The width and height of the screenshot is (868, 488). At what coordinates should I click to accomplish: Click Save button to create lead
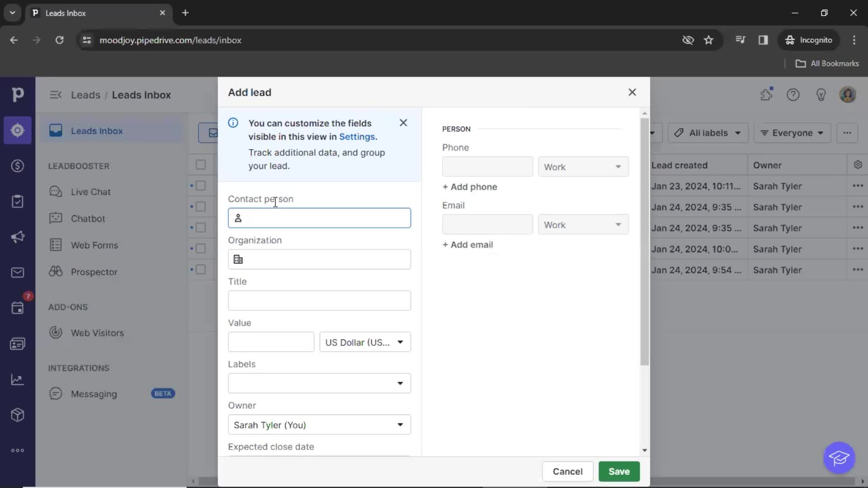coord(619,471)
